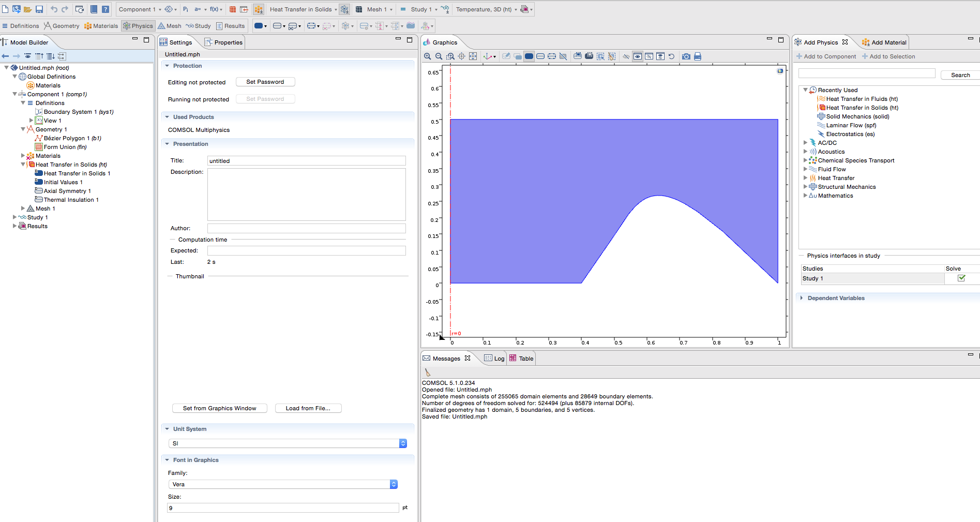Expand the Fluid Flow physics category
Viewport: 980px width, 522px height.
click(805, 169)
